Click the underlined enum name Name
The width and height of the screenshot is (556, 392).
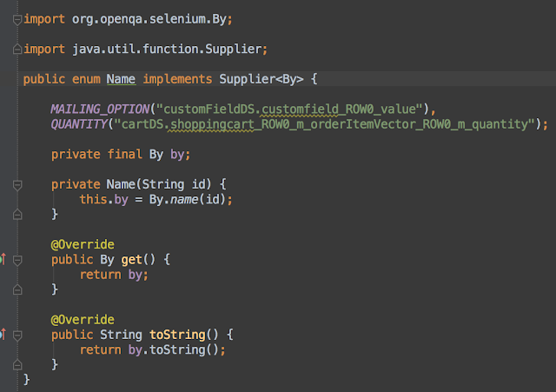(121, 79)
